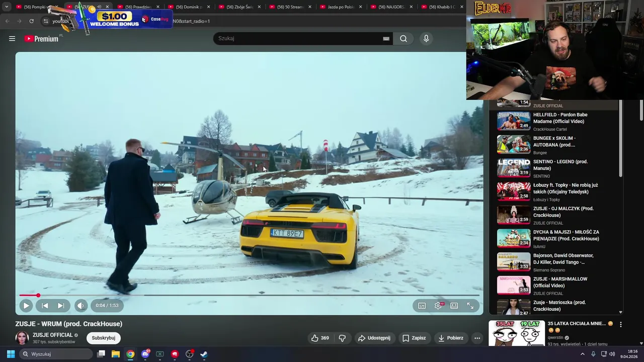Click the playlist panel scrollbar
Screen dimensions: 644x362
pyautogui.click(x=620, y=139)
